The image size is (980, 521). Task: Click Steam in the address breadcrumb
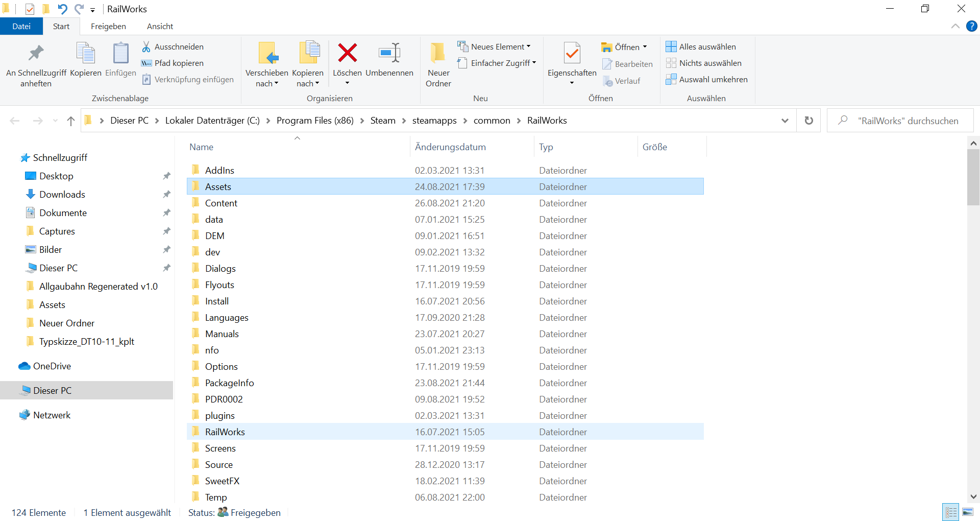tap(383, 121)
